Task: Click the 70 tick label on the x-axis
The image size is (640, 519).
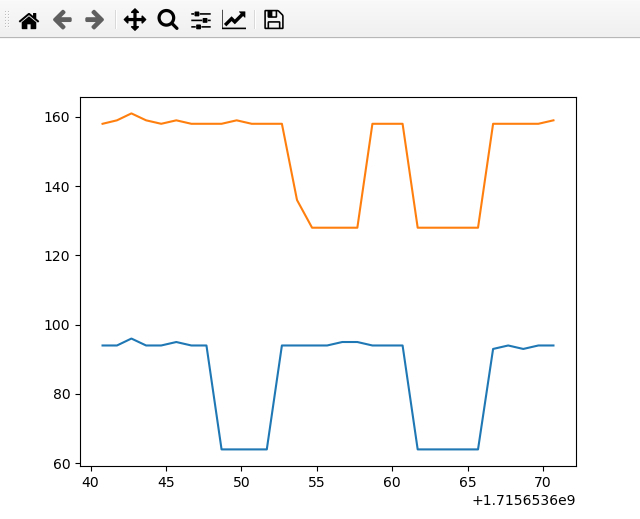Action: [542, 480]
